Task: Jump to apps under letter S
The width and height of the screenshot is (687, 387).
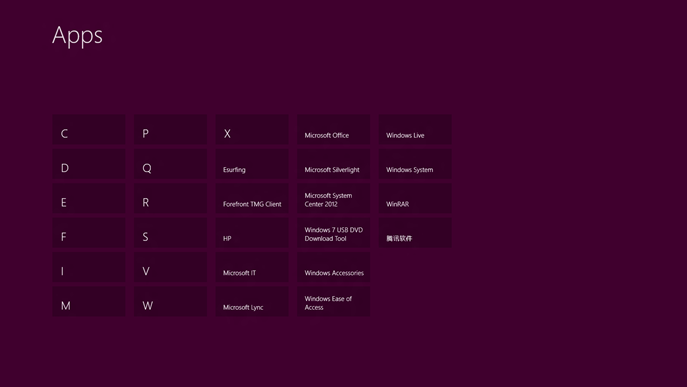Action: tap(170, 233)
